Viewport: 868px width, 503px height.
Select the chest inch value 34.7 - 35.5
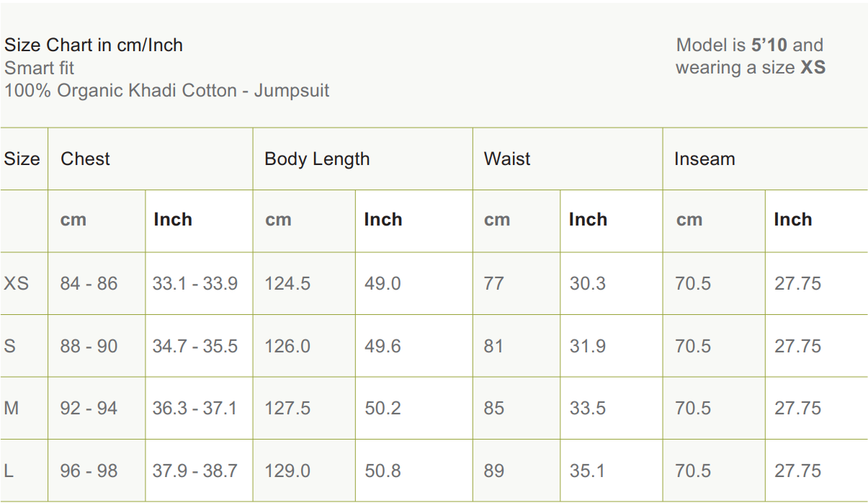(194, 347)
